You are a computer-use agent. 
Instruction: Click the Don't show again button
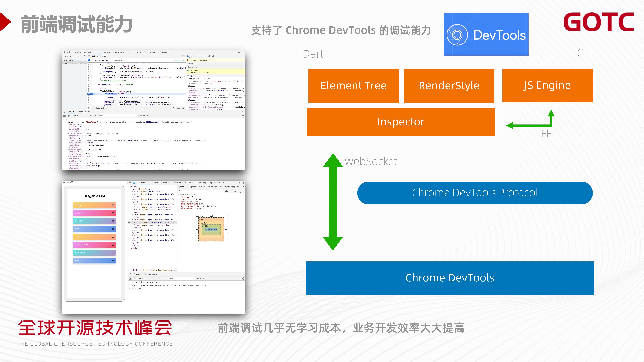[116, 60]
